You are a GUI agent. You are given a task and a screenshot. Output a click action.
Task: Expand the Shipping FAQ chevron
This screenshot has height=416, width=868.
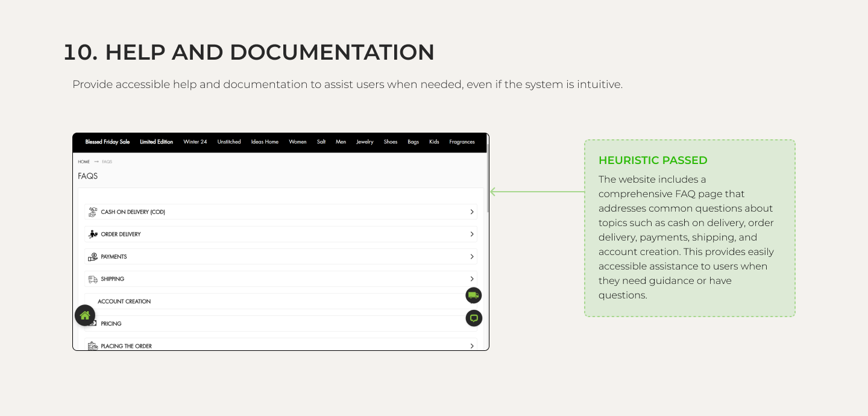point(471,279)
